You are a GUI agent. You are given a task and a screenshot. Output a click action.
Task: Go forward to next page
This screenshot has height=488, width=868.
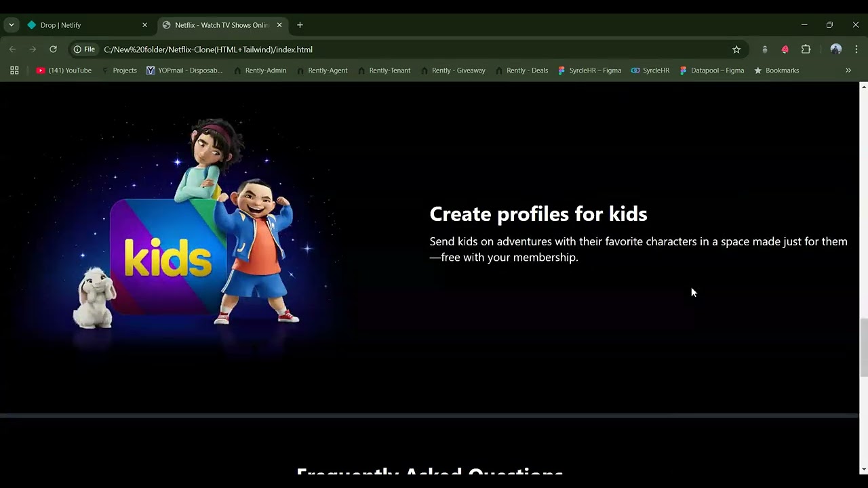[x=33, y=49]
